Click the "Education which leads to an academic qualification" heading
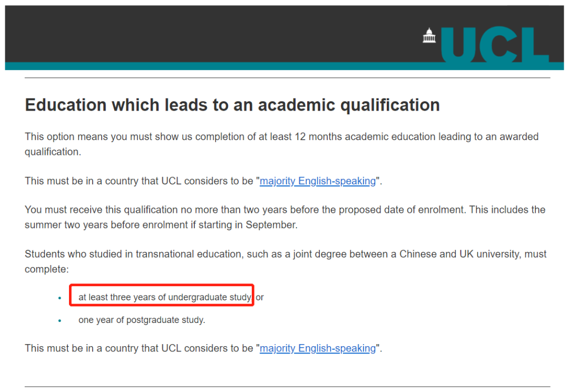 click(x=232, y=105)
